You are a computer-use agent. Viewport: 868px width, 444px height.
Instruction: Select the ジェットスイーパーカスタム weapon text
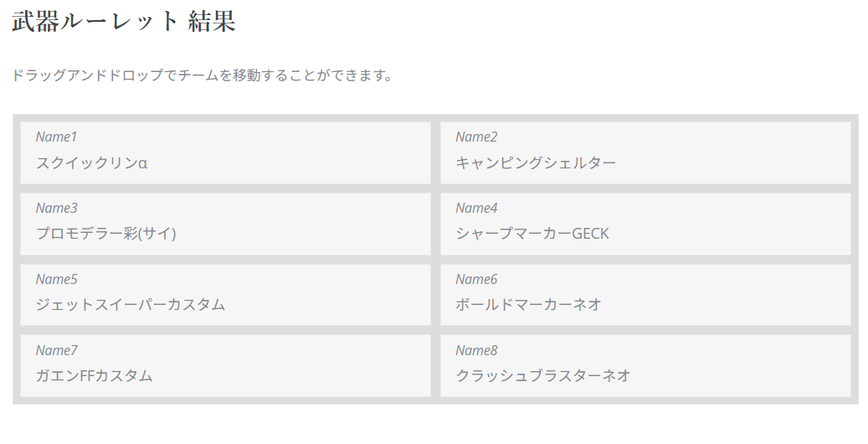[130, 305]
